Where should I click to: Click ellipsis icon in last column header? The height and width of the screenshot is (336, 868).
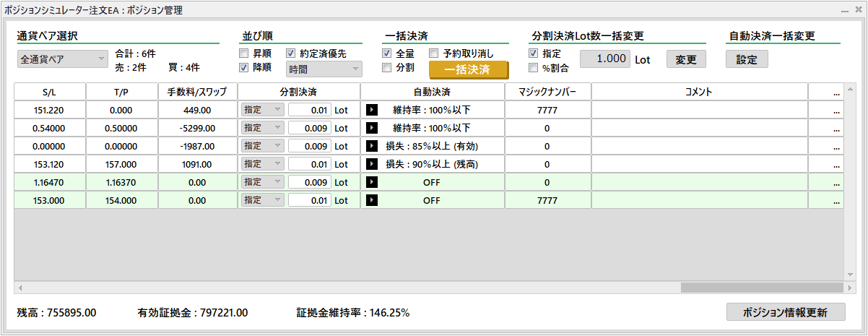click(836, 92)
